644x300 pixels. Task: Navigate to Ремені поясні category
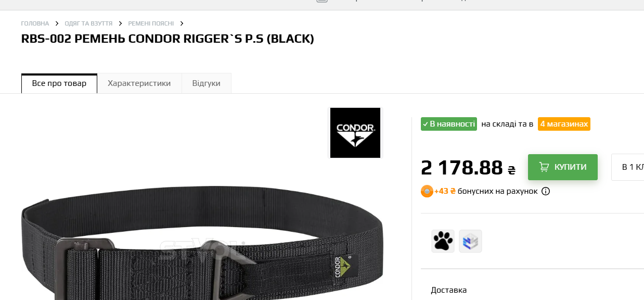point(151,23)
